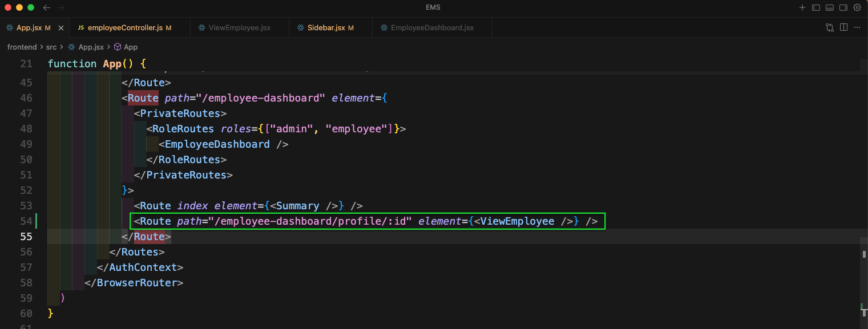Click the "employee" string in roles array

(x=356, y=129)
